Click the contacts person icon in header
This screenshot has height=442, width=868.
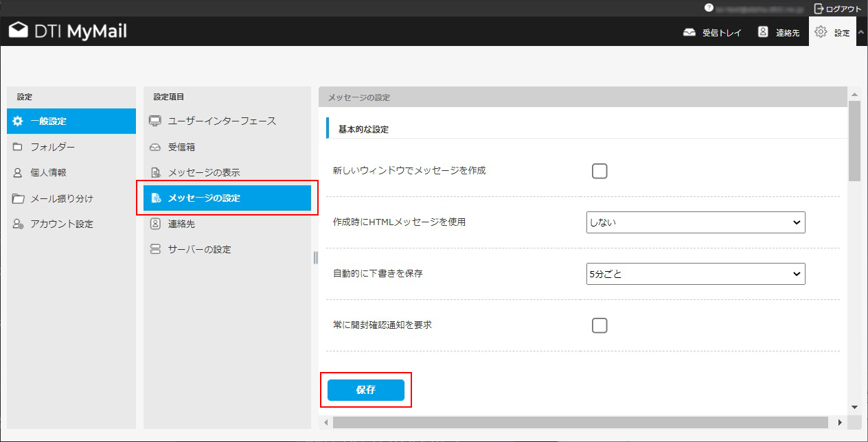[x=763, y=32]
